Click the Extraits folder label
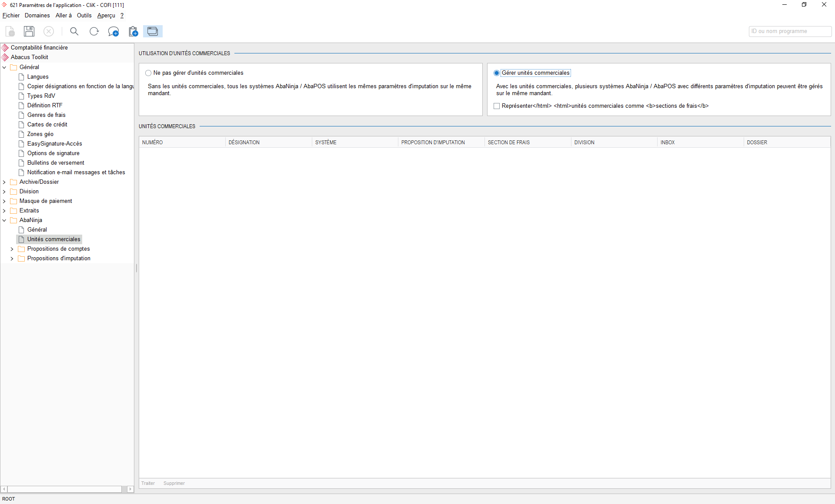 point(29,211)
